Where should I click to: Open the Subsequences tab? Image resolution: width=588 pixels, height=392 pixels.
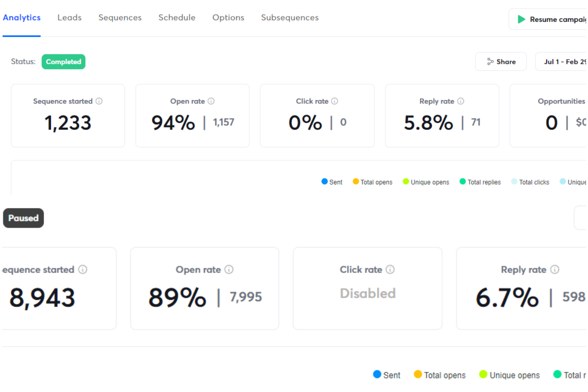pos(289,17)
